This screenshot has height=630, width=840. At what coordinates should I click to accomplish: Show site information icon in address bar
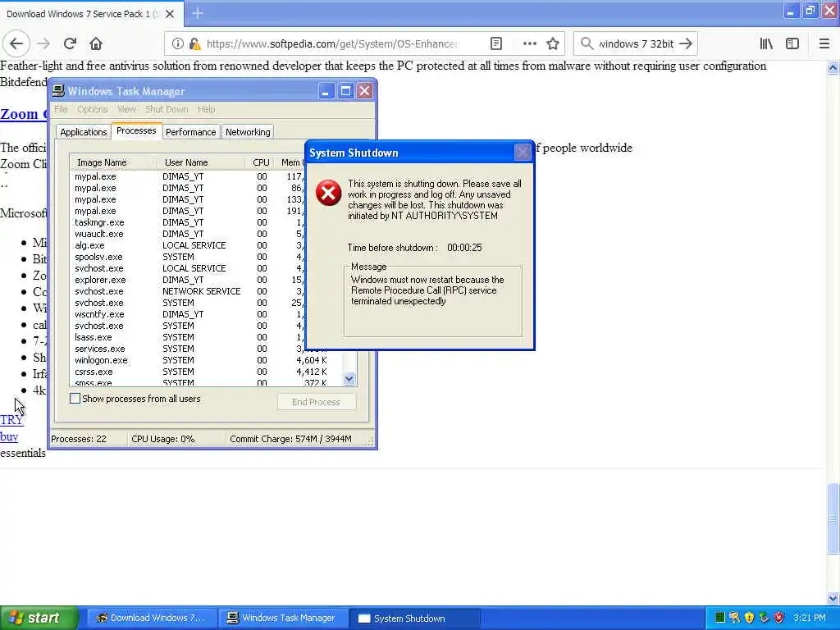pyautogui.click(x=177, y=44)
